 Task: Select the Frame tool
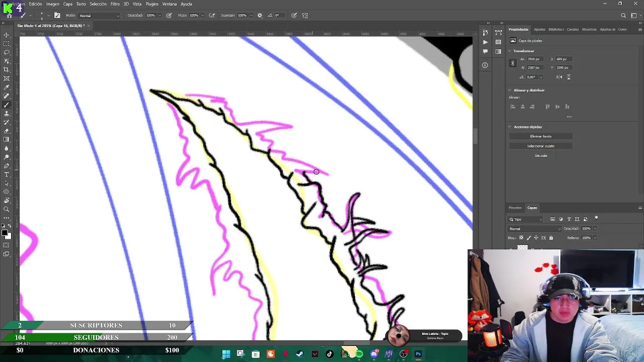point(7,78)
